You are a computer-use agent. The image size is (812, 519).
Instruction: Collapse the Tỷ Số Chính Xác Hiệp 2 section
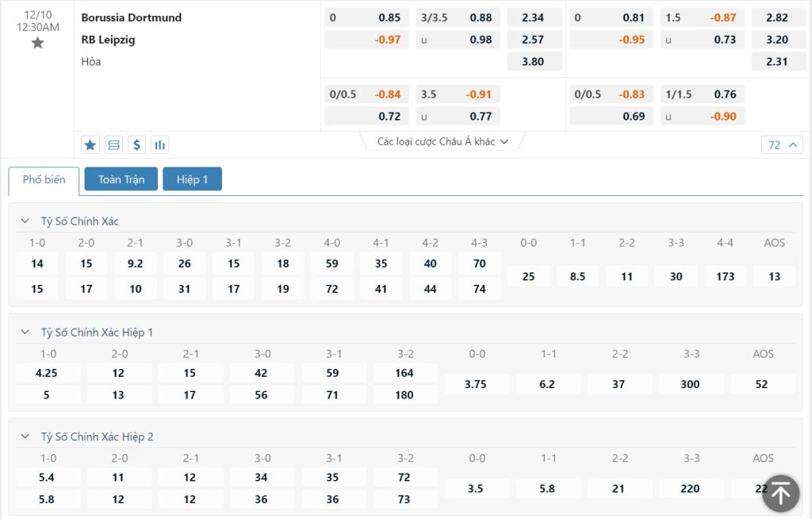[25, 436]
